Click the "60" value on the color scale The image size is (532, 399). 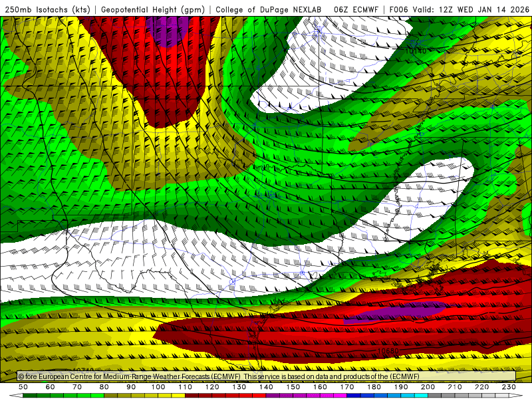tap(51, 387)
